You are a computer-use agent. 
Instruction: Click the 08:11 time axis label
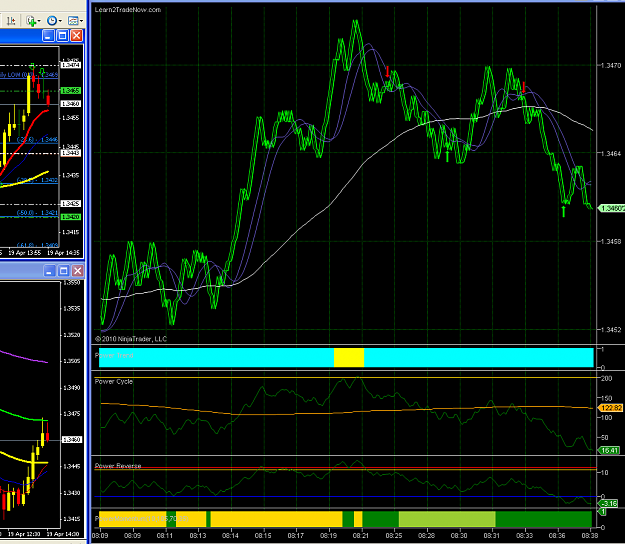coord(165,536)
